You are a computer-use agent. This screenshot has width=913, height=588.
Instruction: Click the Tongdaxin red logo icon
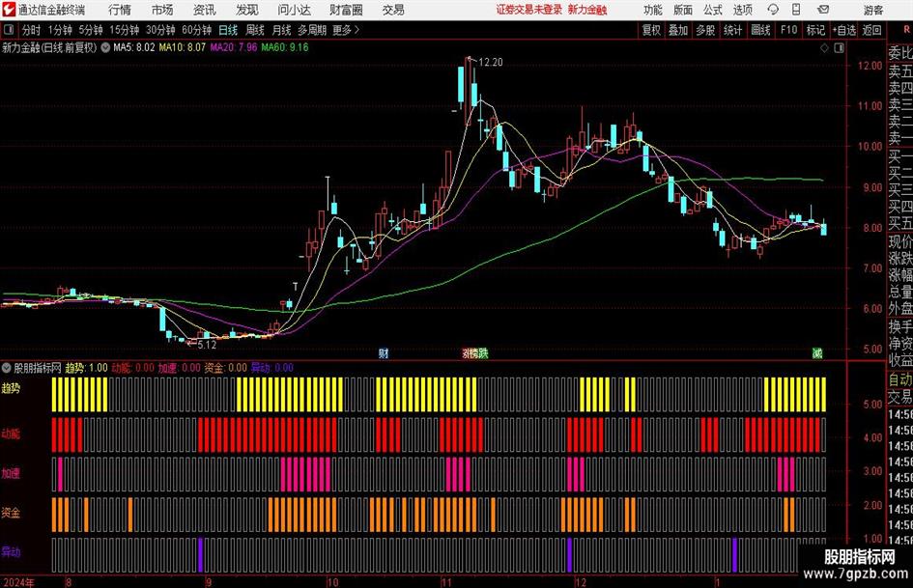tap(9, 10)
